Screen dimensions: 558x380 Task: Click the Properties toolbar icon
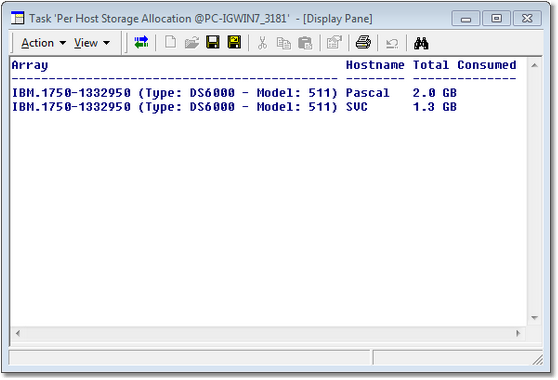pos(334,43)
